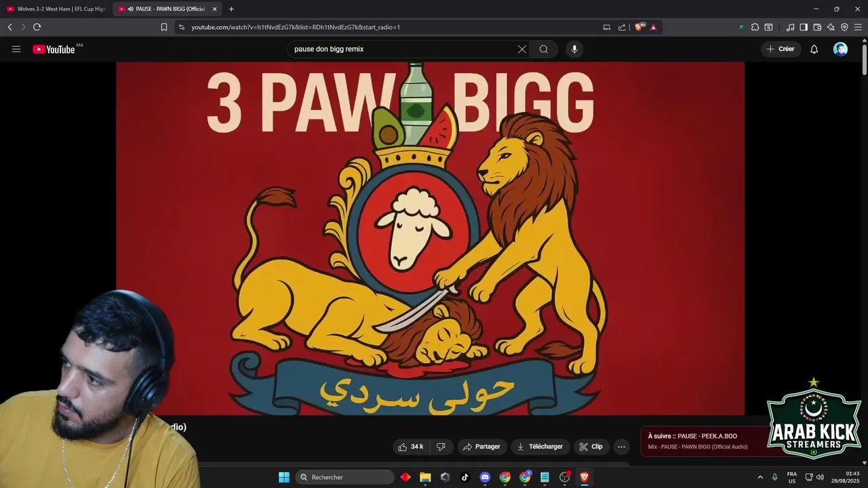Viewport: 868px width, 488px height.
Task: Go back in browser history
Action: (x=10, y=27)
